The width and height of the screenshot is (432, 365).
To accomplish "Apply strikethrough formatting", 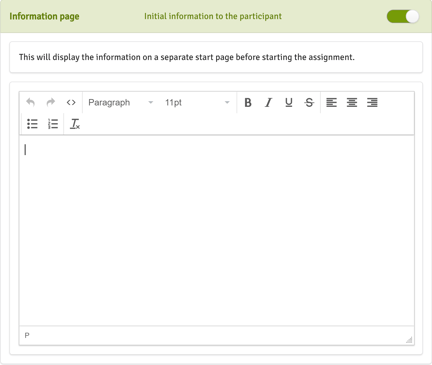I will 309,102.
